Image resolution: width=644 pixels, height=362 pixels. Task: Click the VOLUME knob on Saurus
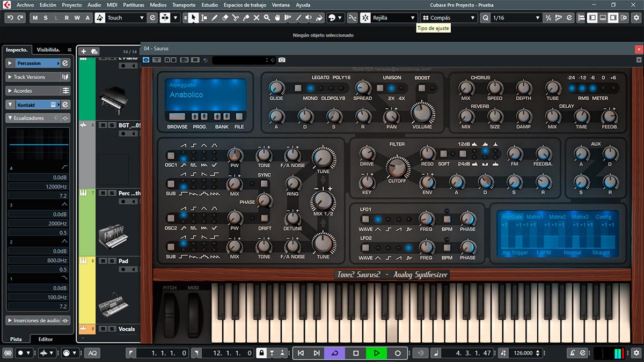[422, 112]
